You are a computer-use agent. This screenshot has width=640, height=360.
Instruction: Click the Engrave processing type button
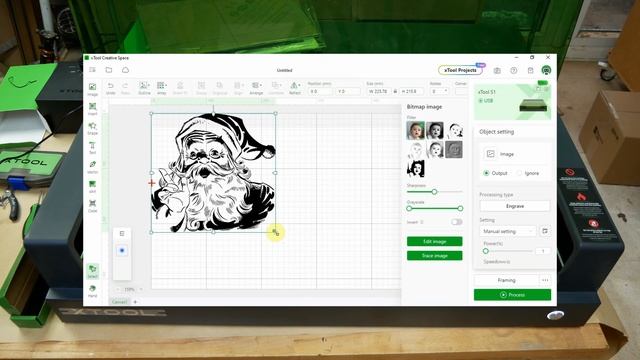[515, 206]
